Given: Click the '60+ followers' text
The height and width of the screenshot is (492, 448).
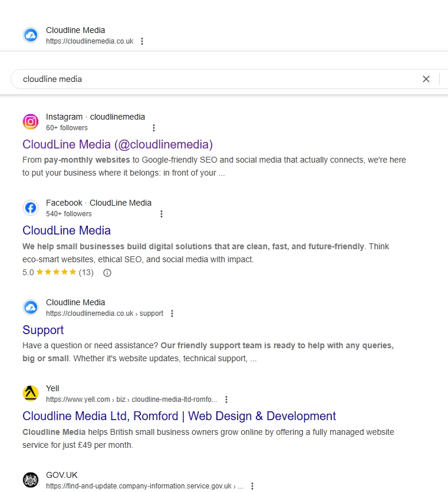Looking at the screenshot, I should (x=67, y=128).
